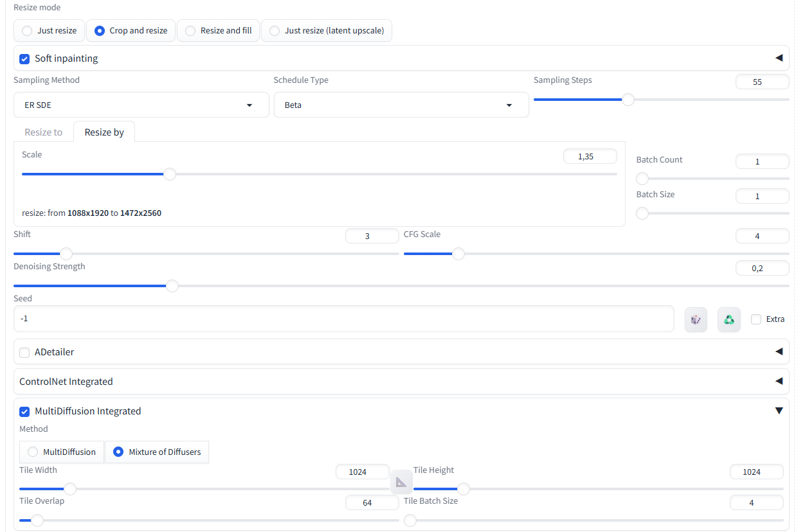Image resolution: width=796 pixels, height=532 pixels.
Task: Click the Tile Height slider handle
Action: pyautogui.click(x=463, y=489)
